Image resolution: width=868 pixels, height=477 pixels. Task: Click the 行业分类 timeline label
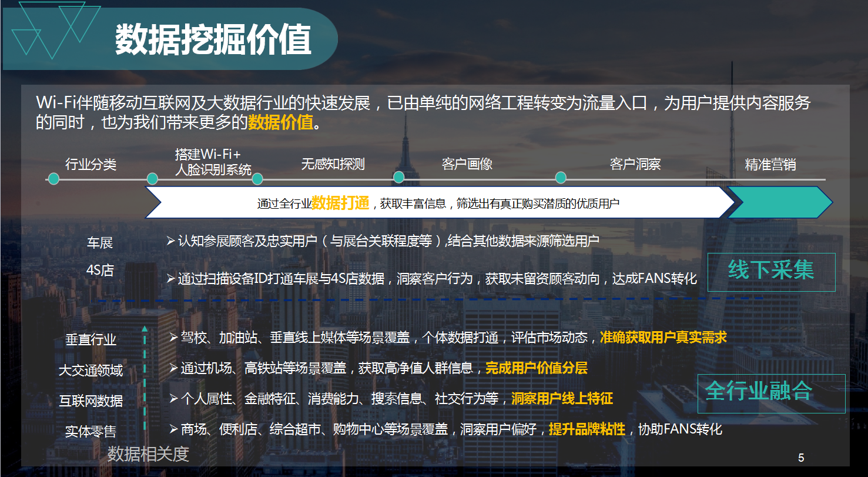(x=91, y=164)
